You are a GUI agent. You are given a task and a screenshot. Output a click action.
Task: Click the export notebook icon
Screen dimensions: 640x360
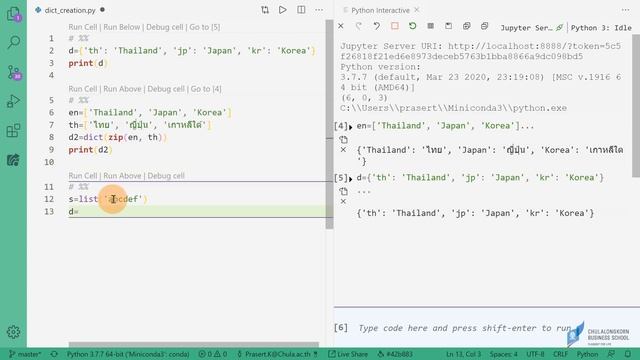pos(449,26)
